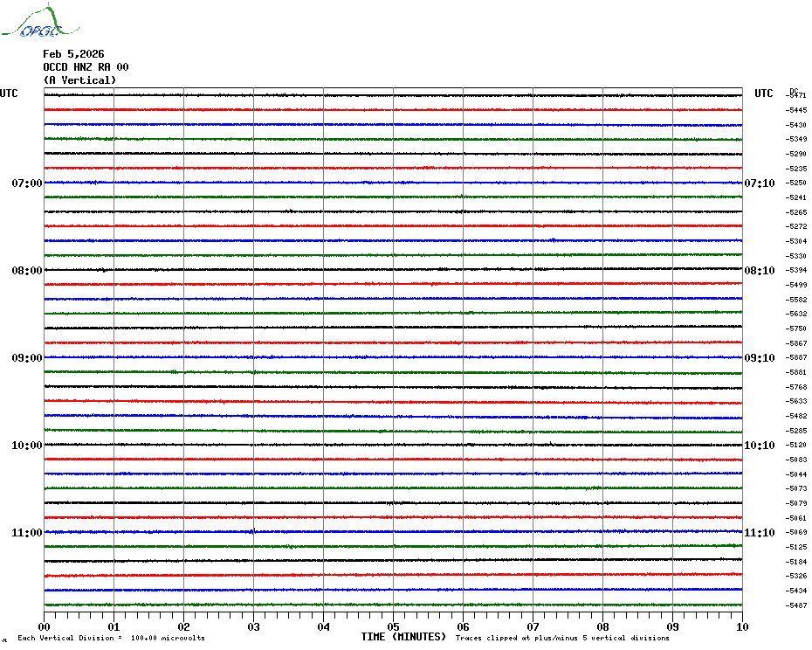This screenshot has height=650, width=812.
Task: Select the 11:00 time label on the left axis
Action: pos(27,533)
